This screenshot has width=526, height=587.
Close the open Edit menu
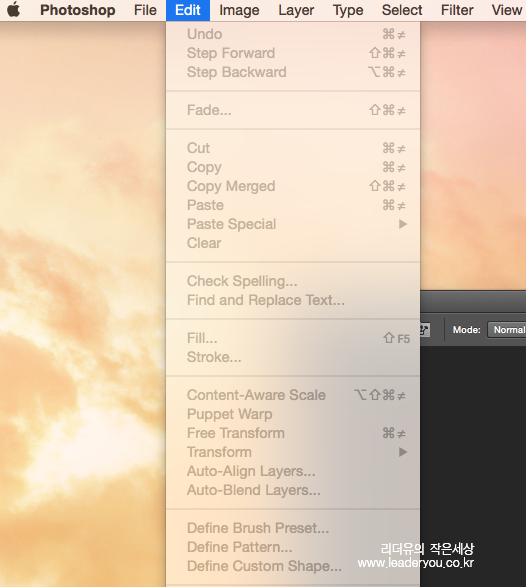[x=188, y=10]
